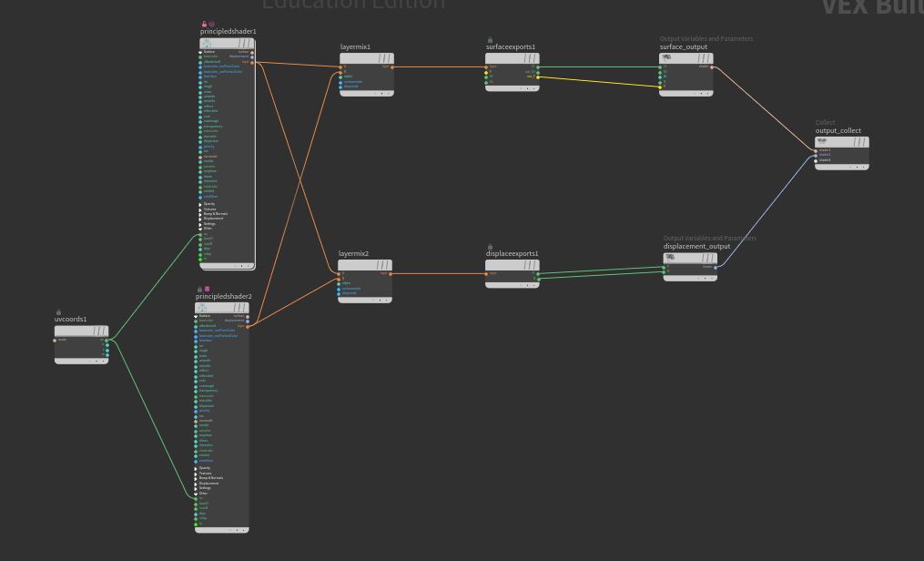Image resolution: width=924 pixels, height=561 pixels.
Task: Click the pink flag icon above principledshader2
Action: click(x=207, y=289)
